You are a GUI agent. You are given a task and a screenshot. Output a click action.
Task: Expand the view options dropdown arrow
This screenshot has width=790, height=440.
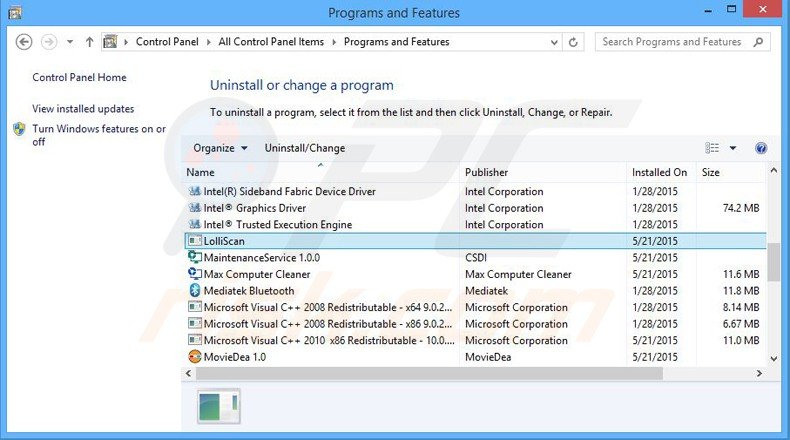coord(733,148)
